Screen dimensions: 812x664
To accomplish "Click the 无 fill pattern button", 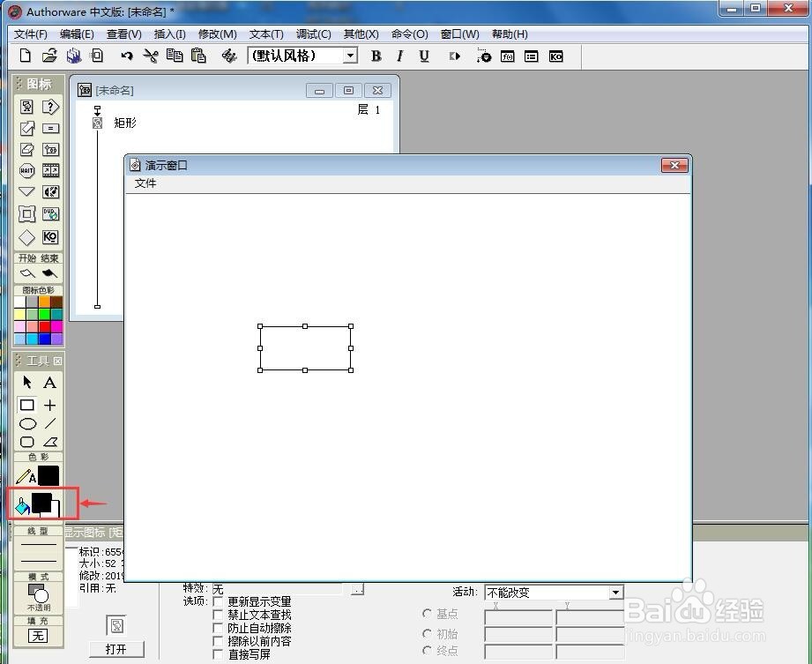I will pos(38,635).
